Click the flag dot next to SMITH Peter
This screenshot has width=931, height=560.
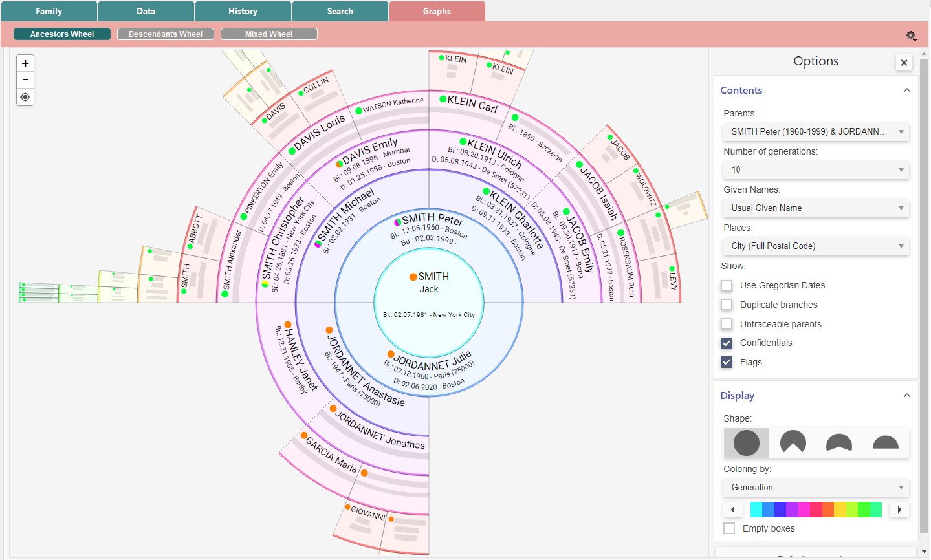click(x=397, y=222)
